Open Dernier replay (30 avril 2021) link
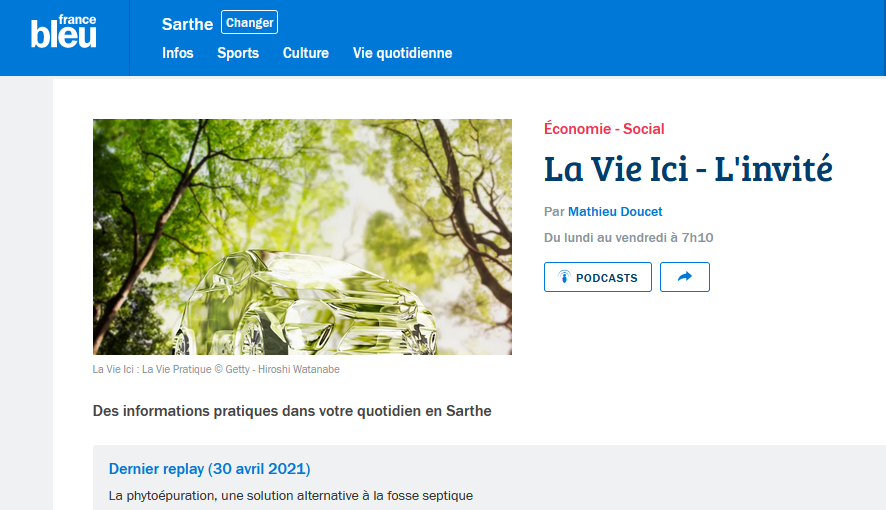Screen dimensions: 886x510 click(x=209, y=469)
